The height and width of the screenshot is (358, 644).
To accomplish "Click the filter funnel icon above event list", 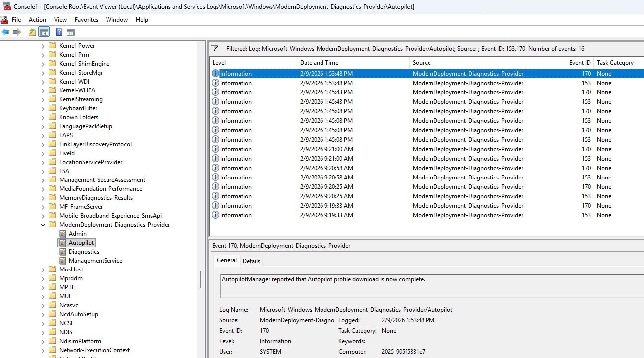I will 215,49.
